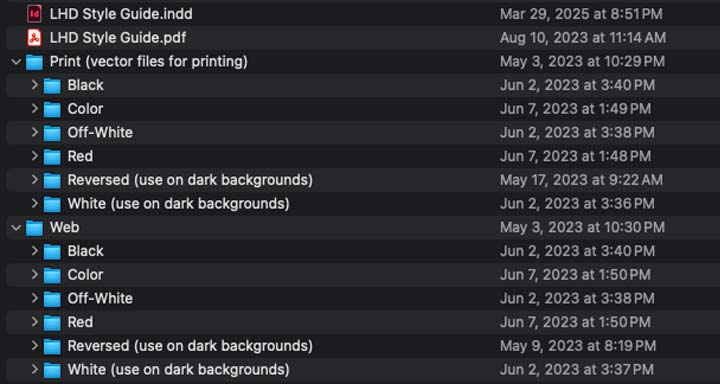The height and width of the screenshot is (384, 720).
Task: Select the Color folder icon under Print
Action: click(52, 109)
